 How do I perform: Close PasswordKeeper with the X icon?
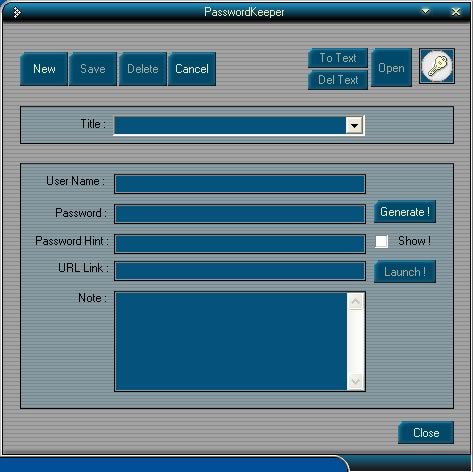pos(456,12)
